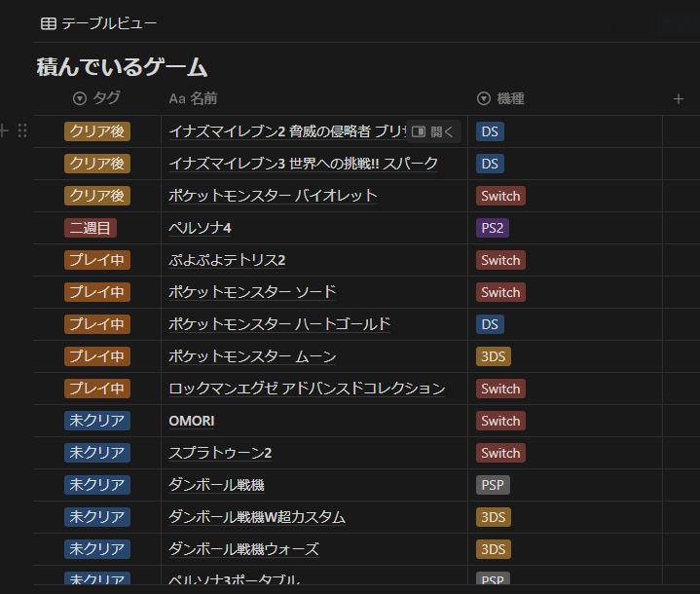
Task: Open the OMORI entry
Action: click(192, 421)
